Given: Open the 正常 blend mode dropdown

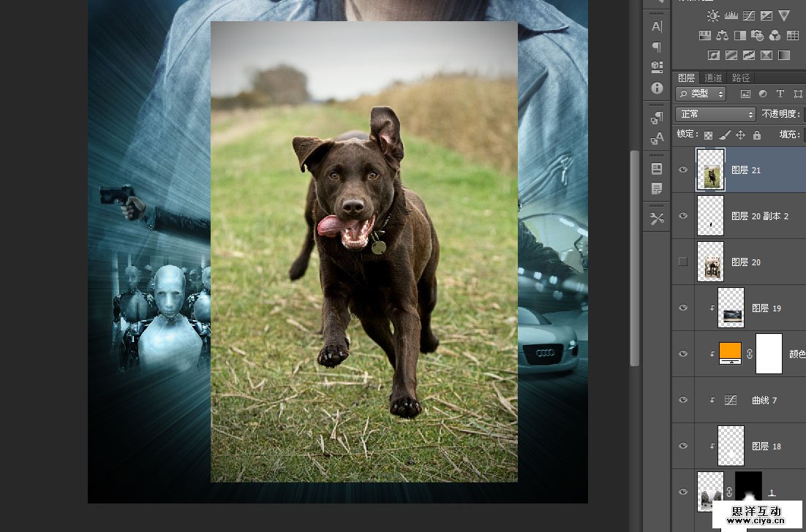Looking at the screenshot, I should tap(715, 114).
